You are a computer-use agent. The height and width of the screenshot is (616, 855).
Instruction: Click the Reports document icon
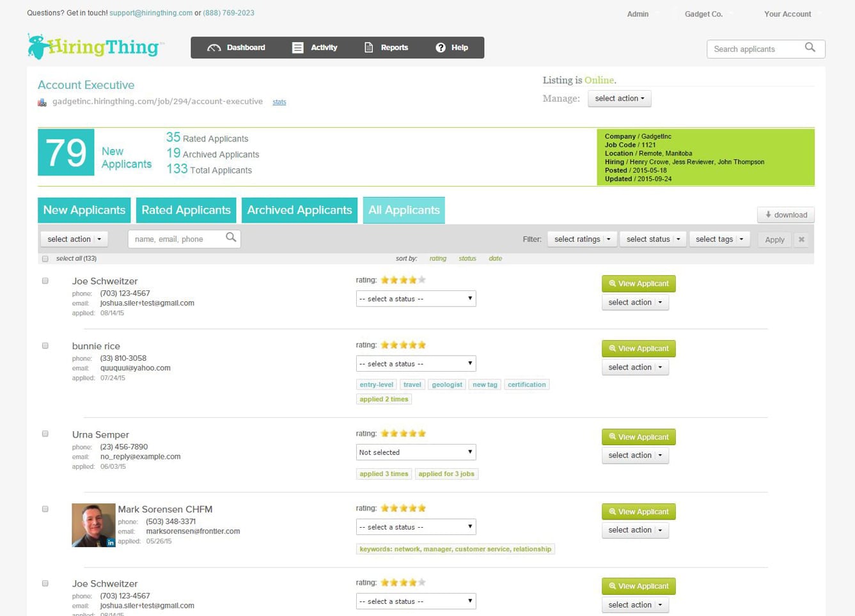point(368,48)
